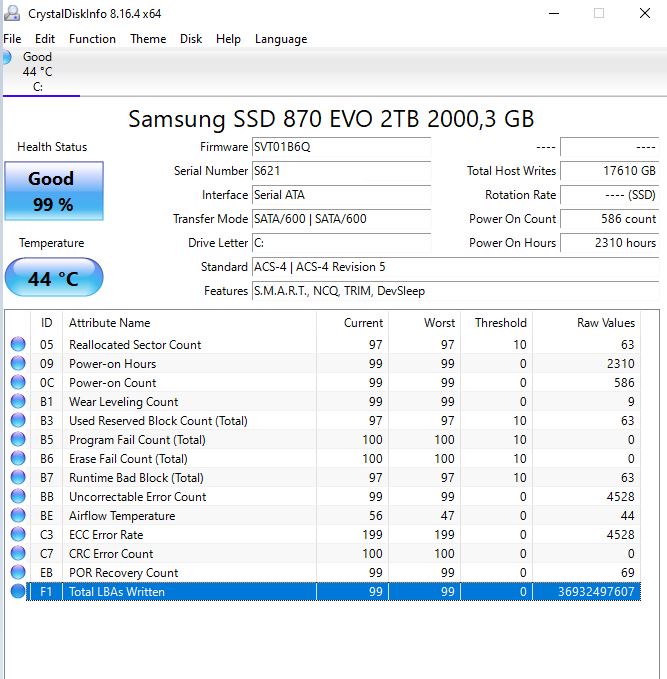Click the Serial Number field S621

click(341, 171)
